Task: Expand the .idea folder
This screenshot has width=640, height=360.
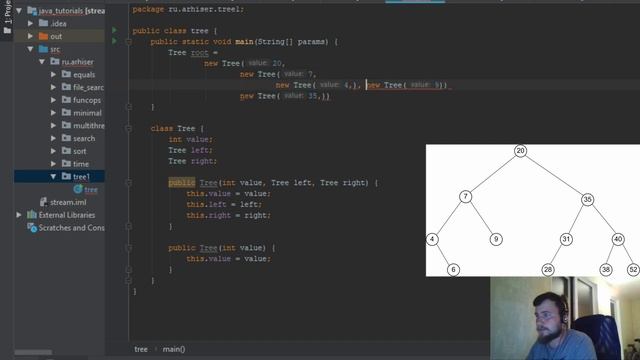Action: tap(31, 23)
